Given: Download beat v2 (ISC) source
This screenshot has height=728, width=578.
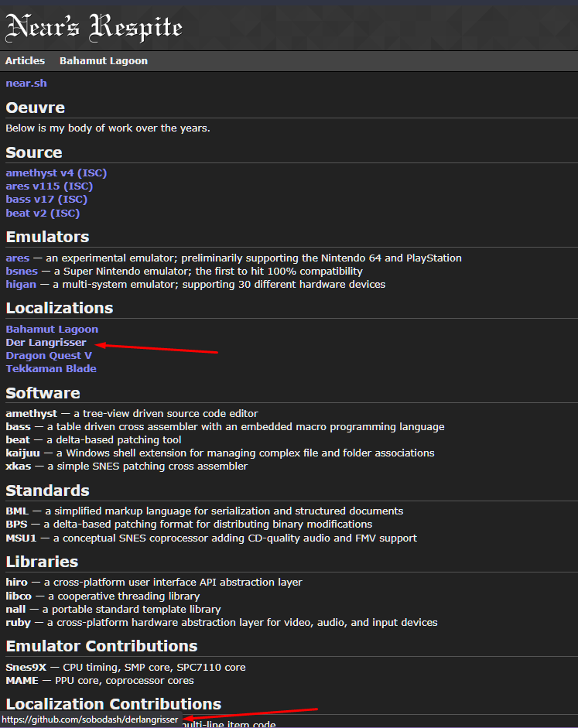Looking at the screenshot, I should coord(43,213).
